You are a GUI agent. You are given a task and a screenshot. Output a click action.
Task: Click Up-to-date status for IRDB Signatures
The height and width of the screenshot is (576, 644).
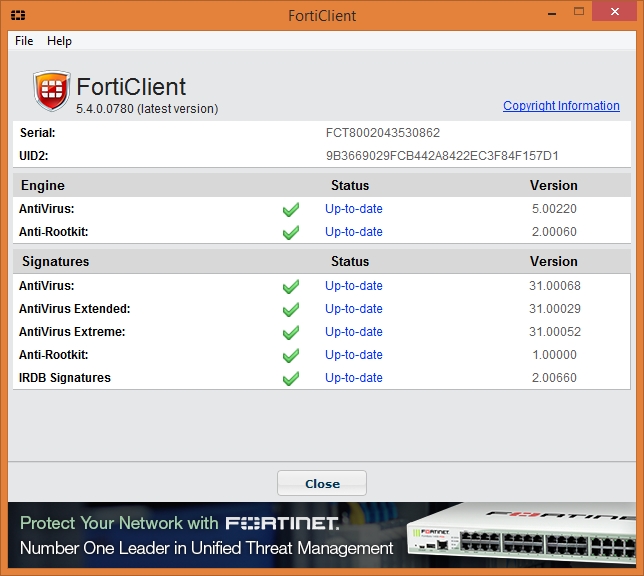(354, 378)
